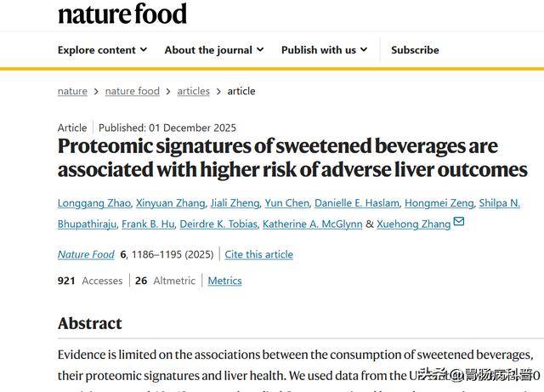Viewport: 544px width, 392px height.
Task: Click Cite this article
Action: pyautogui.click(x=257, y=254)
